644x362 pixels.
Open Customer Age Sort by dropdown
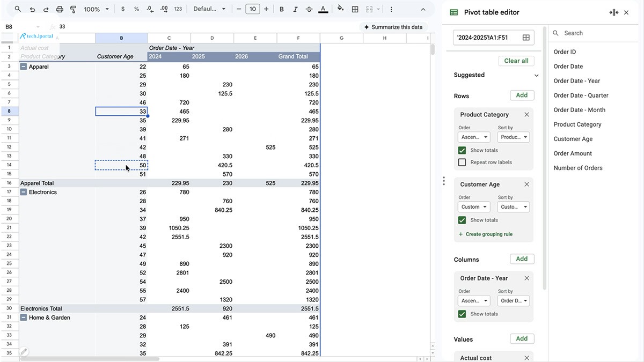pyautogui.click(x=514, y=206)
